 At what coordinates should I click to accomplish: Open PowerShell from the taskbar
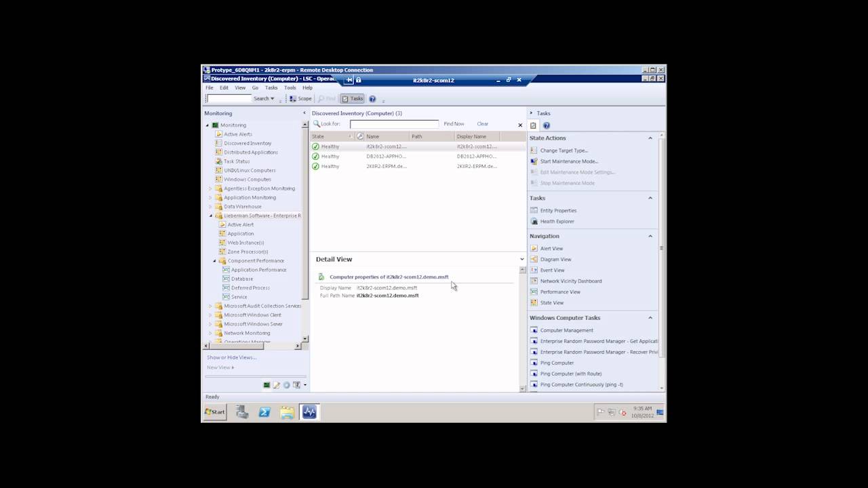[264, 412]
